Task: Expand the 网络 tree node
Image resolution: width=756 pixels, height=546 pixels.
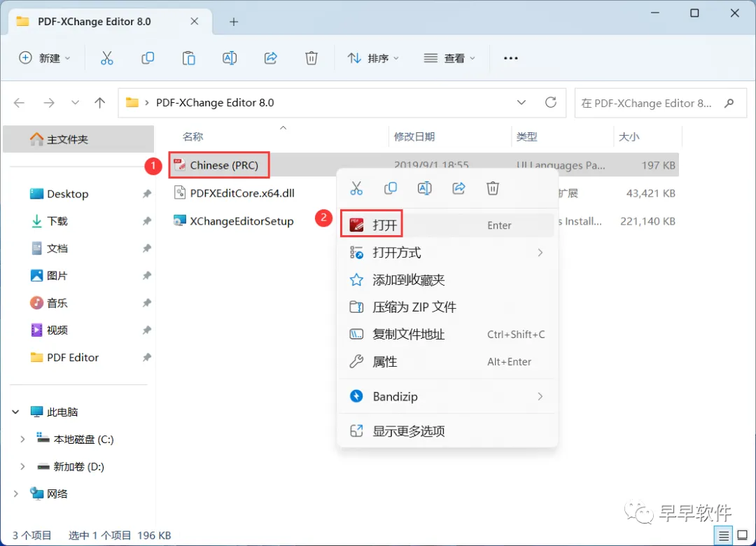Action: point(15,493)
